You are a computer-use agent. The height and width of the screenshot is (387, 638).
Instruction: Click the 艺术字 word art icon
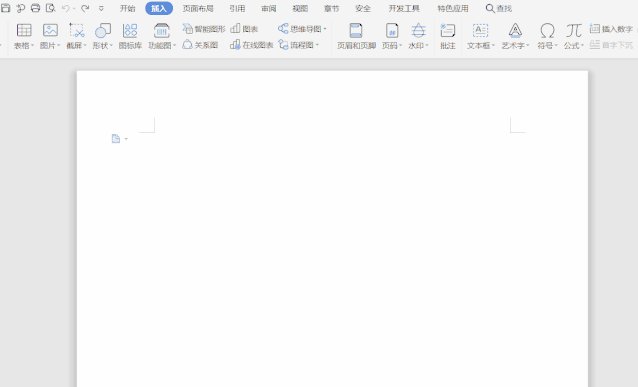pos(515,31)
